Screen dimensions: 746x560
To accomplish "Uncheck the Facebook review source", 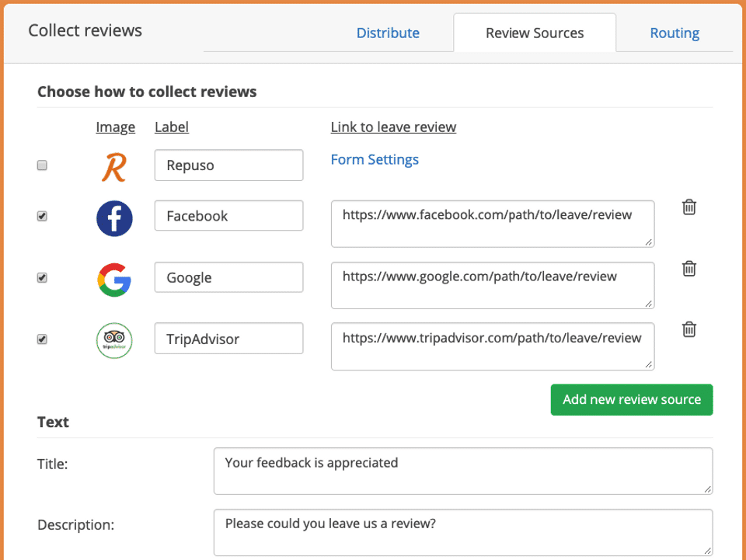I will pyautogui.click(x=43, y=217).
